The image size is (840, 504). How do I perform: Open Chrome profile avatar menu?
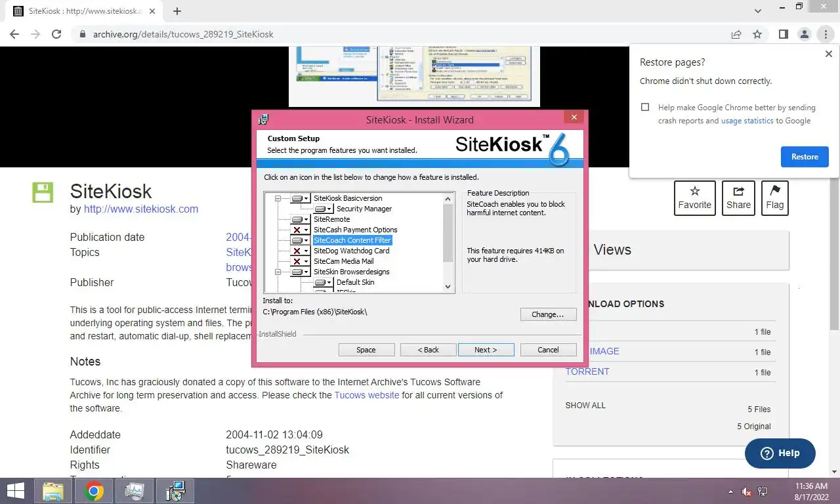point(804,34)
